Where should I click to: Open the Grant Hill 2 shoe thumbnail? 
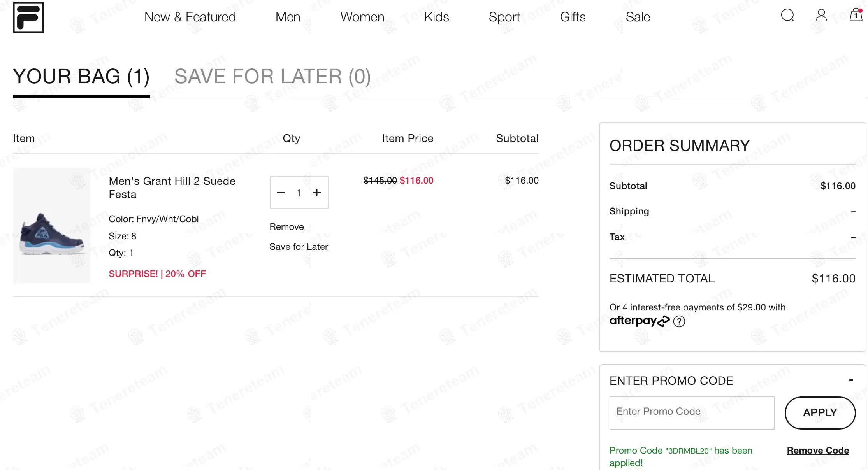[52, 226]
